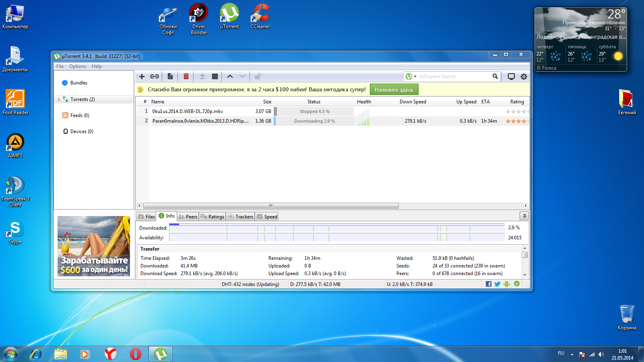Screen dimensions: 644x362
Task: Open the Options menu
Action: tap(78, 66)
